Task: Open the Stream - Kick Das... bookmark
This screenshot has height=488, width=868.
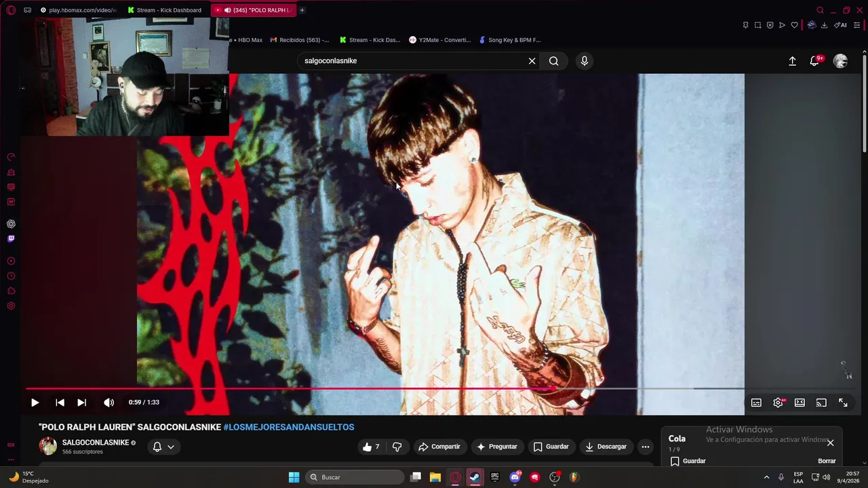Action: [370, 40]
